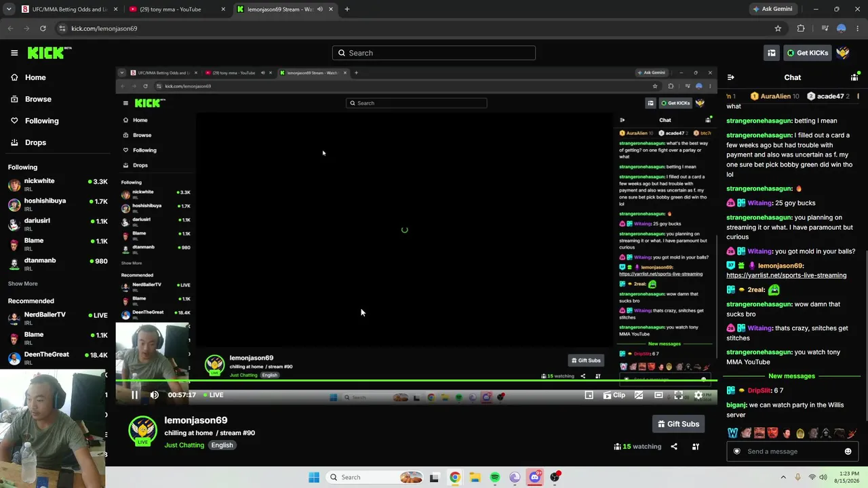868x488 pixels.
Task: Collapse the chat panel with arrow icon
Action: (x=730, y=77)
